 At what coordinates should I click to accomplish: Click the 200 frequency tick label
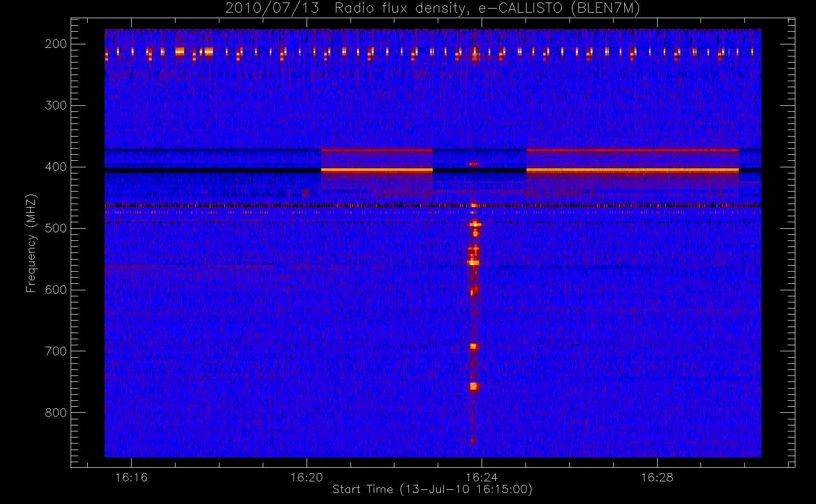coord(55,44)
